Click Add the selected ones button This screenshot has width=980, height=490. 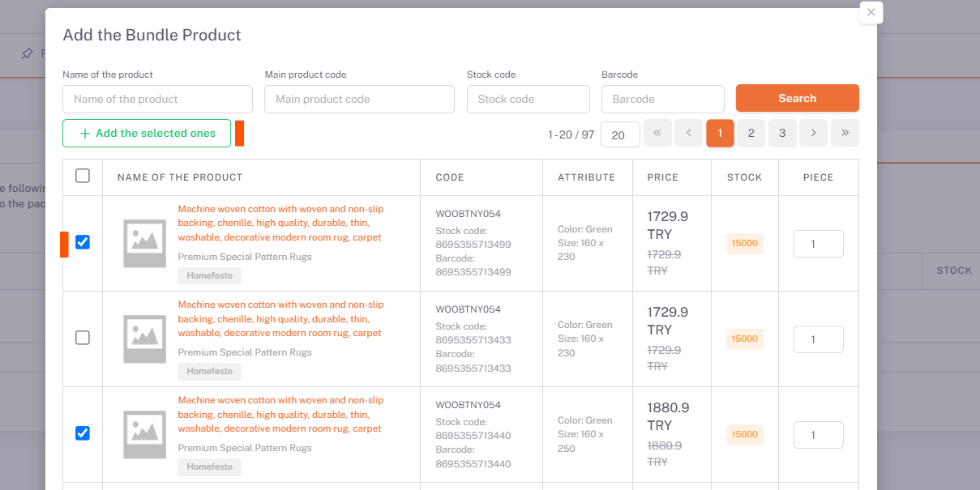147,134
